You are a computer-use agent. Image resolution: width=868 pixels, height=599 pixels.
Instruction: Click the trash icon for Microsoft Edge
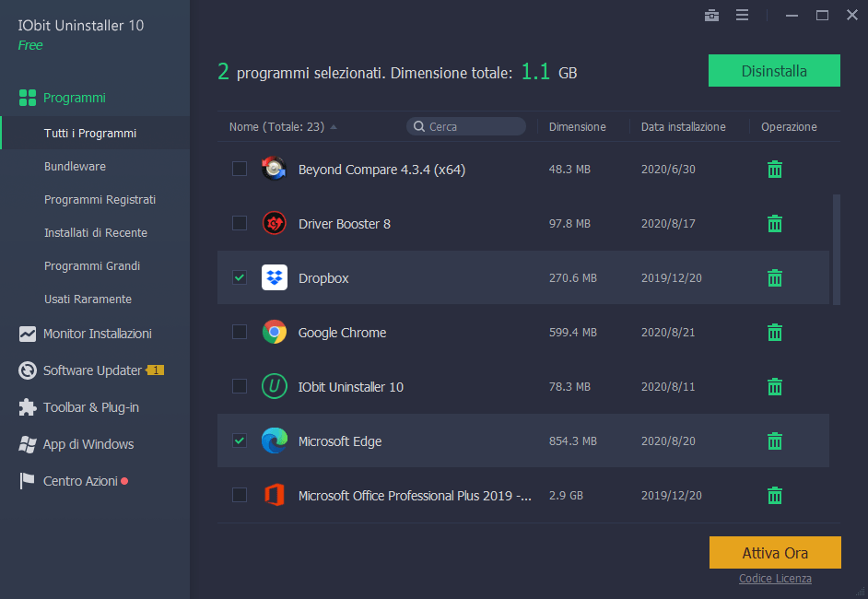pos(774,441)
